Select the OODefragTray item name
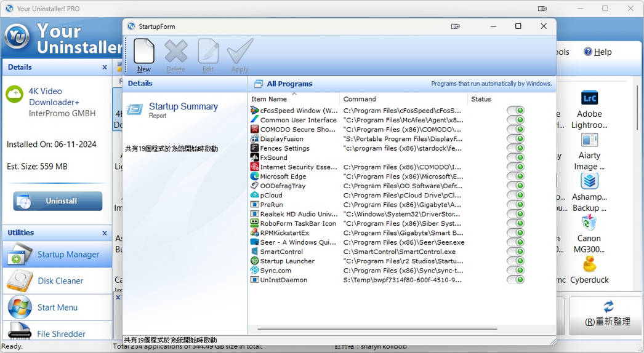The width and height of the screenshot is (644, 353). [x=283, y=186]
